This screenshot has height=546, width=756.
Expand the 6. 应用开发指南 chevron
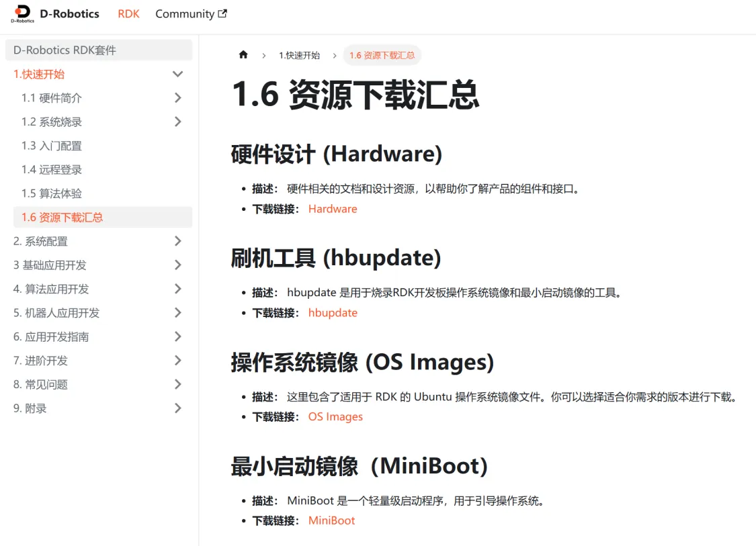coord(178,336)
